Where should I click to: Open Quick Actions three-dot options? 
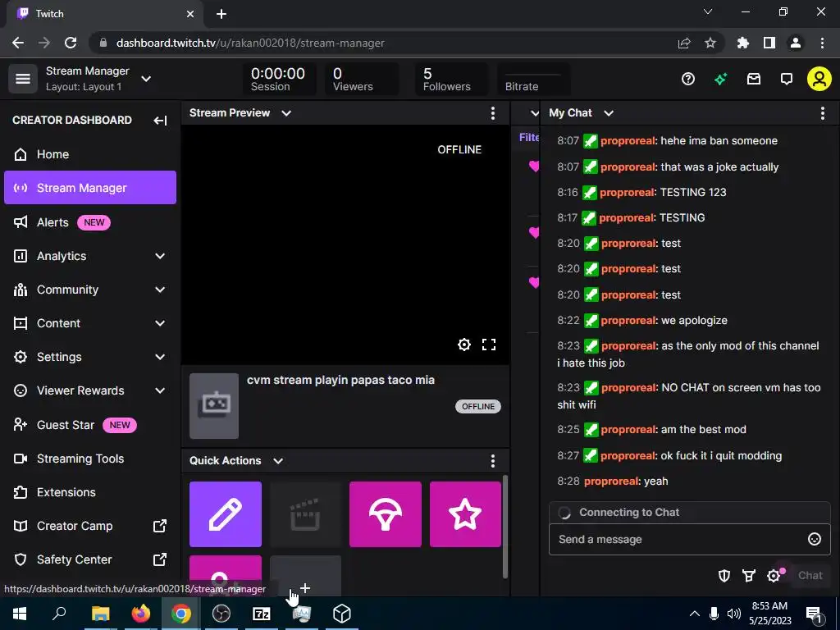coord(493,461)
